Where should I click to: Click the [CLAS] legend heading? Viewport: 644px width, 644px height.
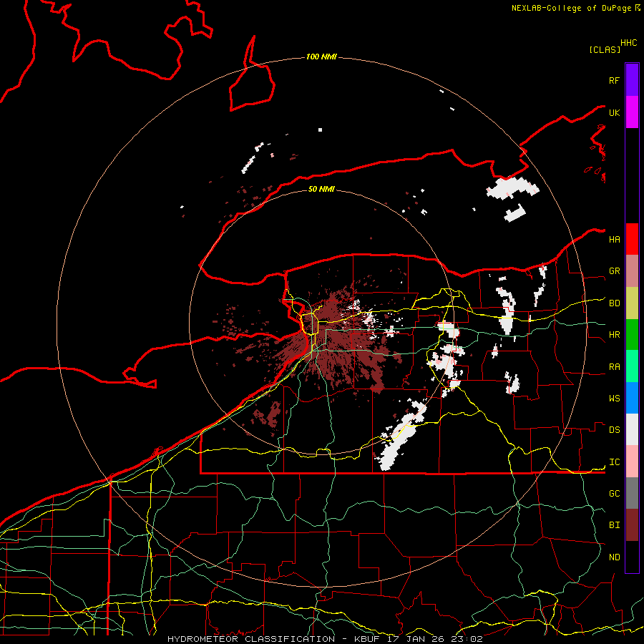(605, 49)
